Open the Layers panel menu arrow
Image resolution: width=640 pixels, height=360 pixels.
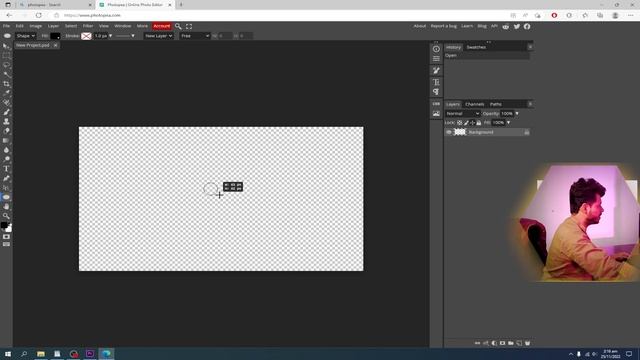pos(530,104)
